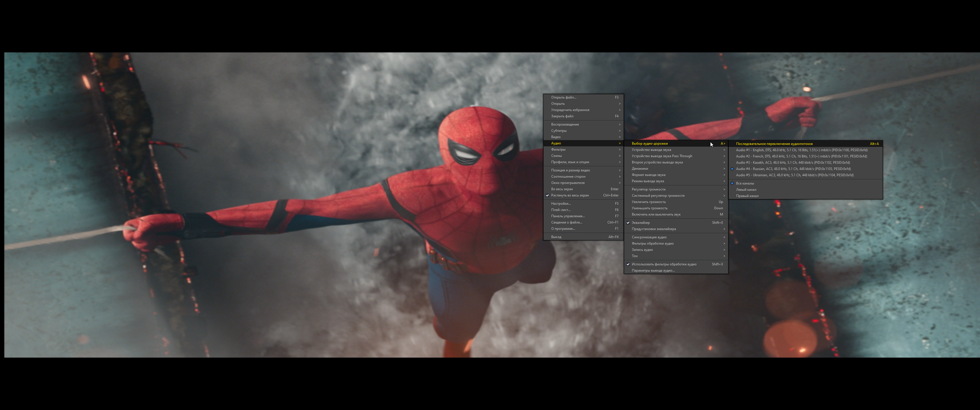Expand 'Соотношение сторон' submenu

click(568, 177)
